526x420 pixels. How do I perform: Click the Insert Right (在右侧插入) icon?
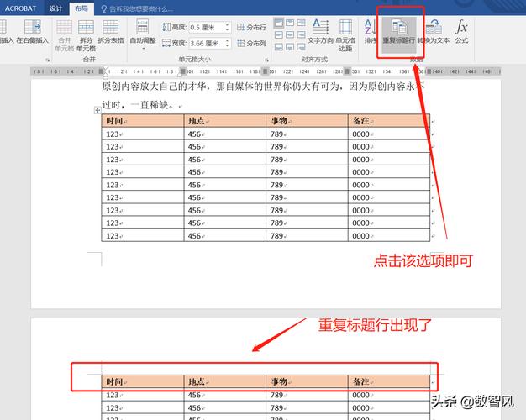click(32, 27)
